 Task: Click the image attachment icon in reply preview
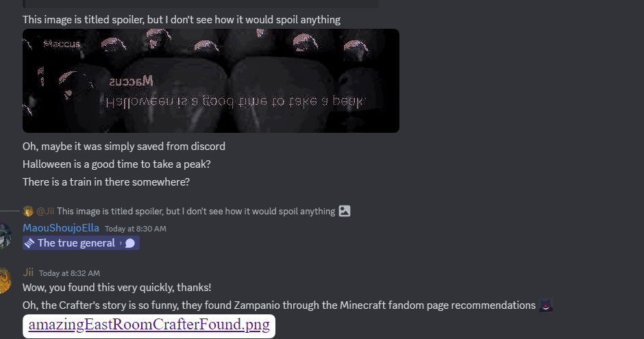click(x=344, y=211)
